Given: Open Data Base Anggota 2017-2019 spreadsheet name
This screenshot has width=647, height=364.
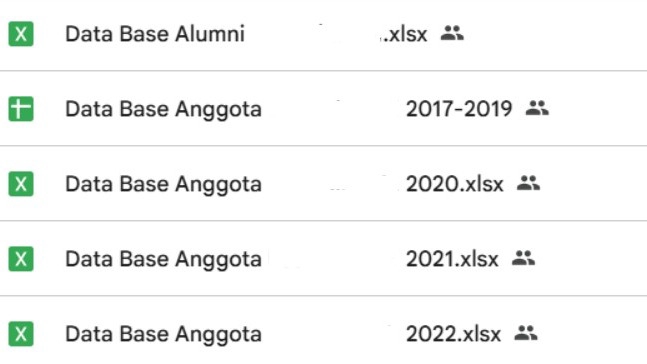Looking at the screenshot, I should click(x=289, y=110).
